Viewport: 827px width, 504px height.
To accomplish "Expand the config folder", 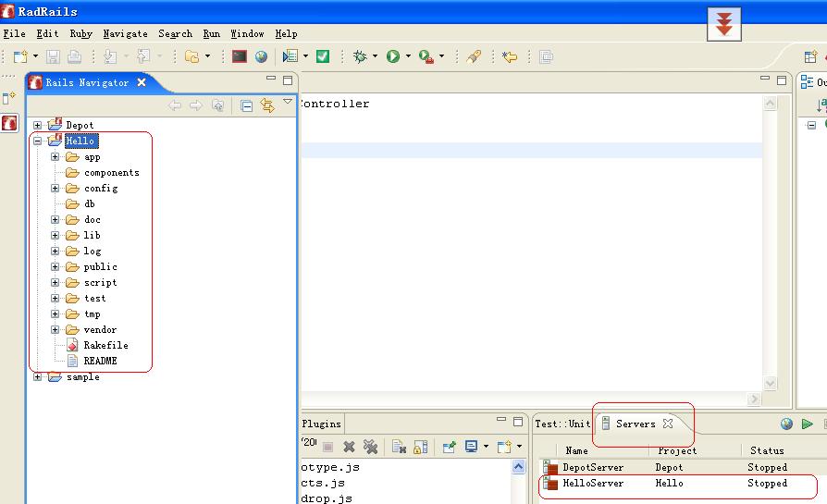I will point(55,189).
